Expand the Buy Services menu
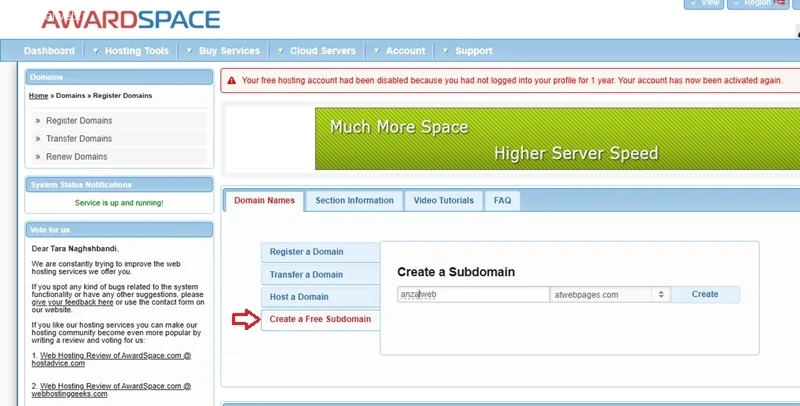 tap(223, 50)
